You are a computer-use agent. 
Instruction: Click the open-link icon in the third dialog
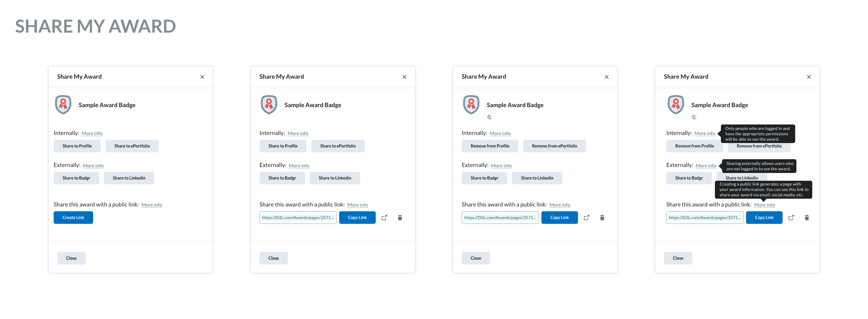[586, 218]
